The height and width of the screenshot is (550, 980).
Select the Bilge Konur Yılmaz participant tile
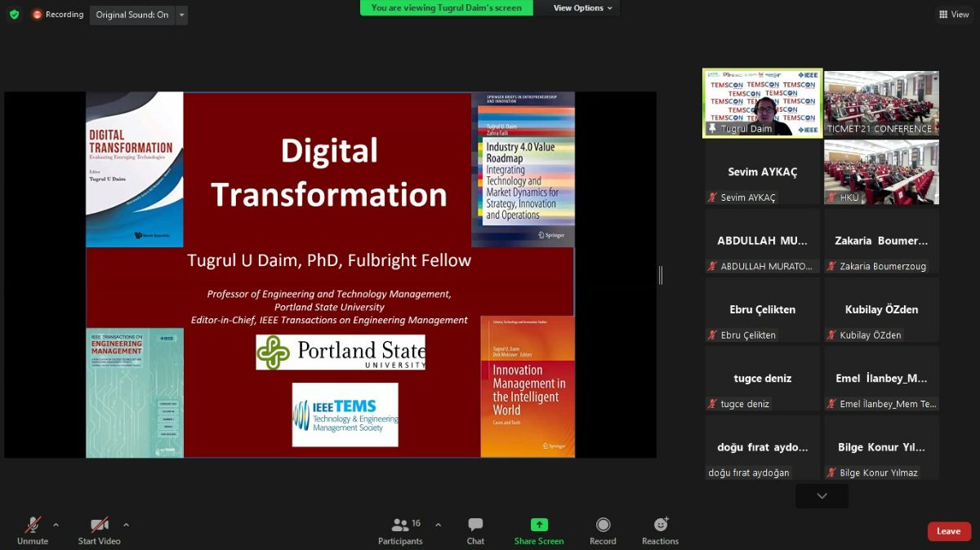tap(881, 447)
